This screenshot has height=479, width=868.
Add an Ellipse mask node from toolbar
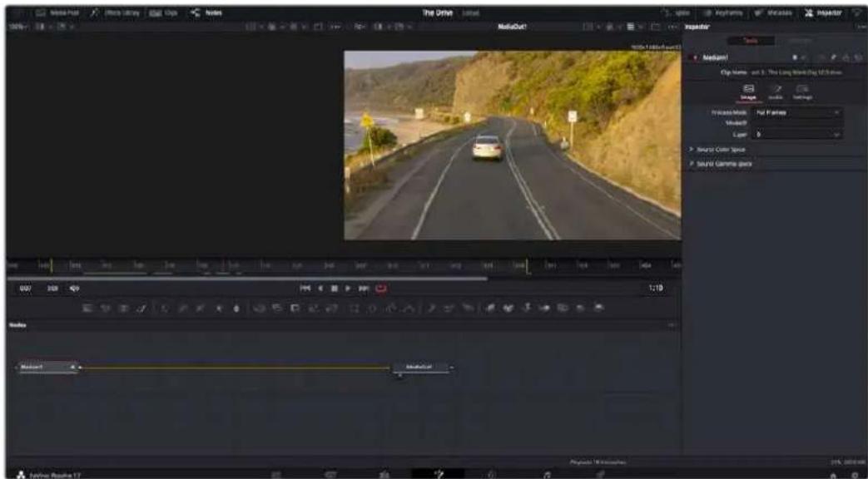[373, 308]
